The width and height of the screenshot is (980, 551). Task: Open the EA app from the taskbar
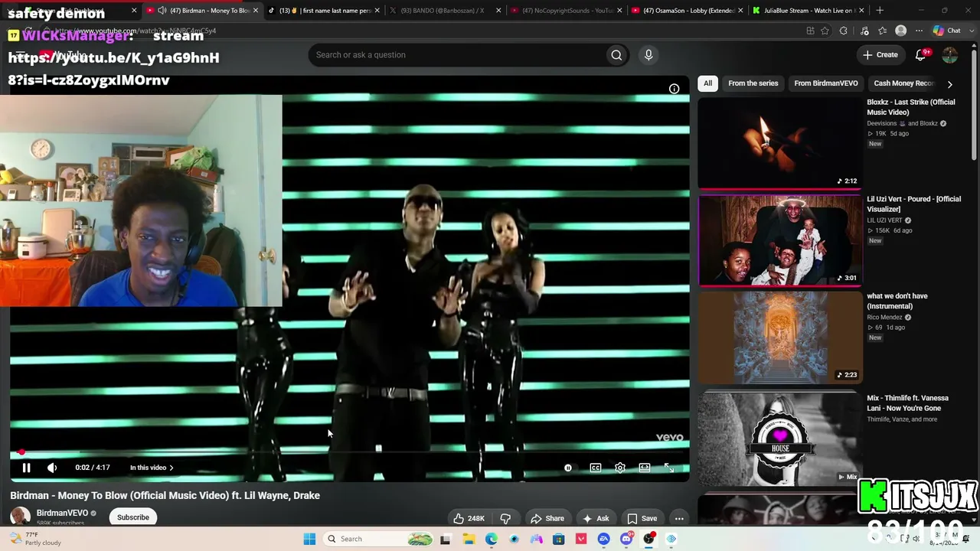pyautogui.click(x=604, y=539)
